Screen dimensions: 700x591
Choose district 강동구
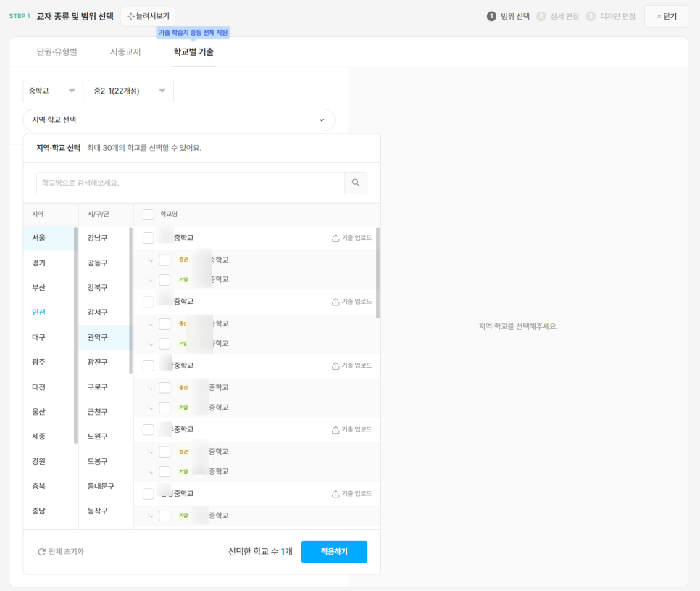click(104, 263)
